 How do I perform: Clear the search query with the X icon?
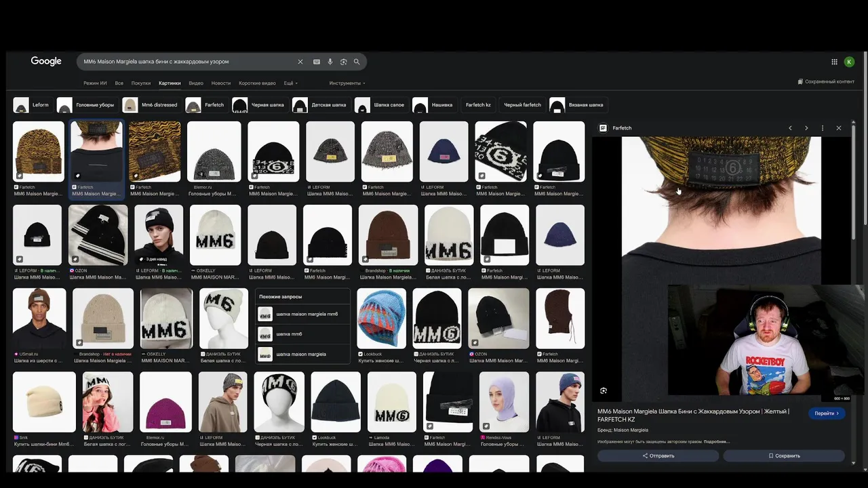point(300,62)
